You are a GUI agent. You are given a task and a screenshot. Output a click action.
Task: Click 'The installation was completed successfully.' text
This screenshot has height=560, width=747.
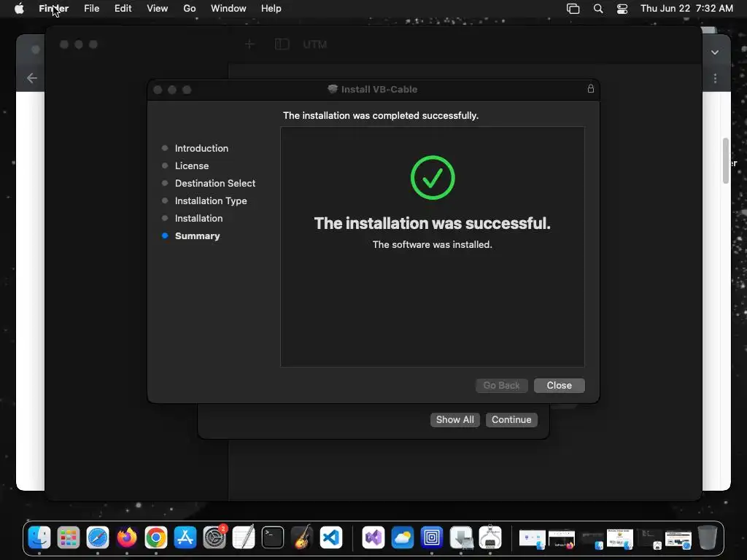click(x=381, y=115)
